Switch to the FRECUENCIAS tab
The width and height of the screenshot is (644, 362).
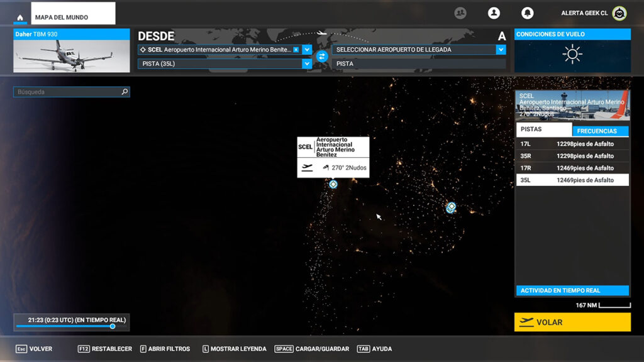point(601,131)
